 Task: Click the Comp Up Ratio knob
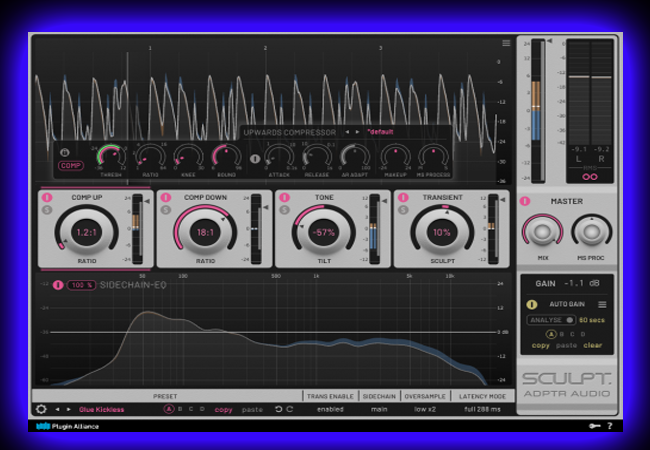87,232
